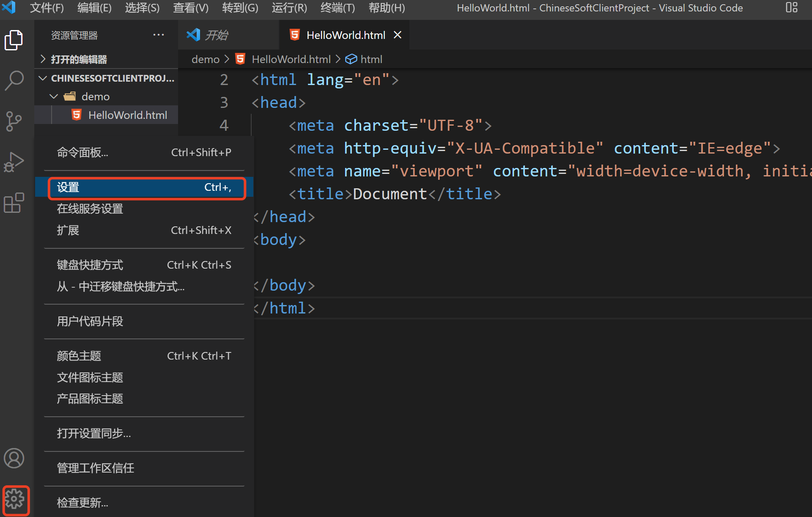The width and height of the screenshot is (812, 517).
Task: Click the HTML5 icon in breadcrumb
Action: tap(240, 59)
